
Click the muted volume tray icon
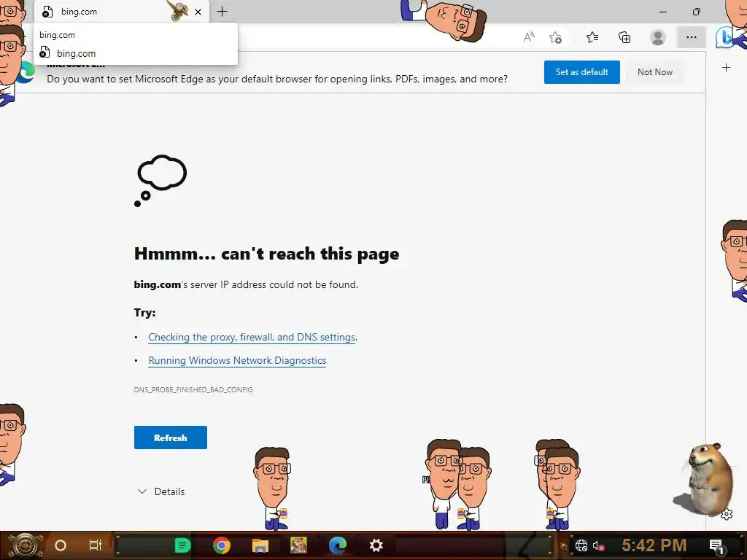pos(598,545)
